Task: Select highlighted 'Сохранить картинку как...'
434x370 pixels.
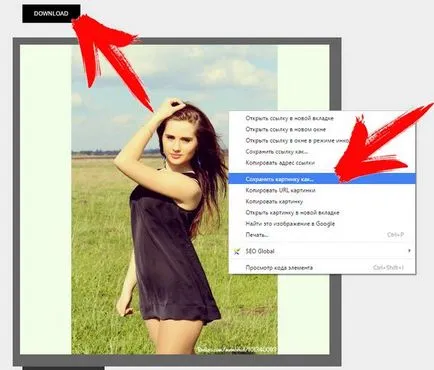Action: (322, 179)
